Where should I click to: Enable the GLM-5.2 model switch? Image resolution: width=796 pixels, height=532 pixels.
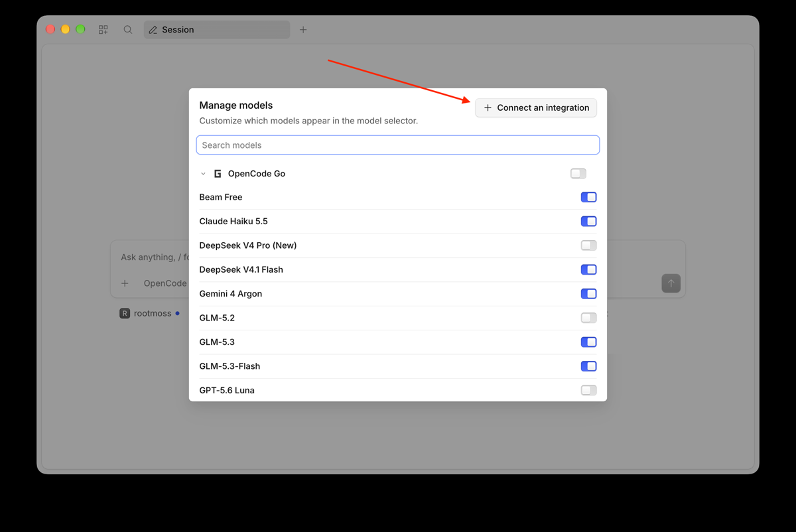[x=588, y=318]
